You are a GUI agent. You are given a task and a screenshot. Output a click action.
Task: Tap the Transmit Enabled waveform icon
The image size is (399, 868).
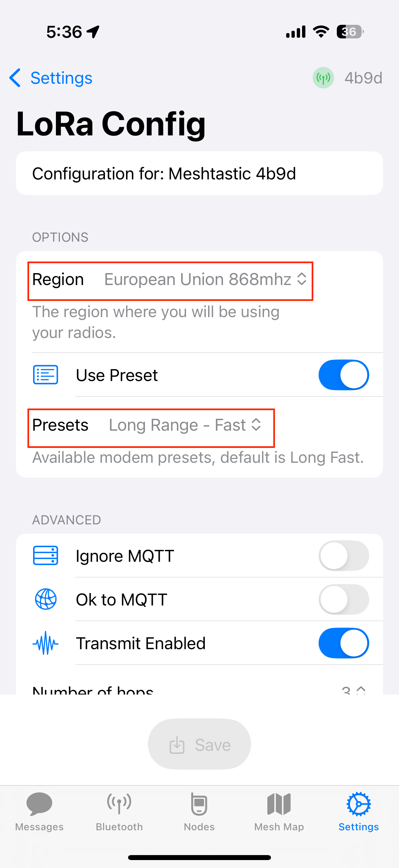(45, 643)
